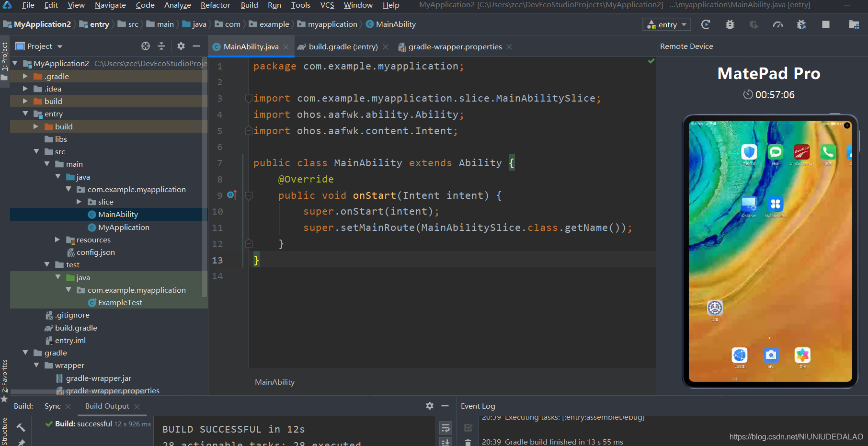The image size is (868, 446).
Task: Select 'Build: successful' result row
Action: click(98, 423)
